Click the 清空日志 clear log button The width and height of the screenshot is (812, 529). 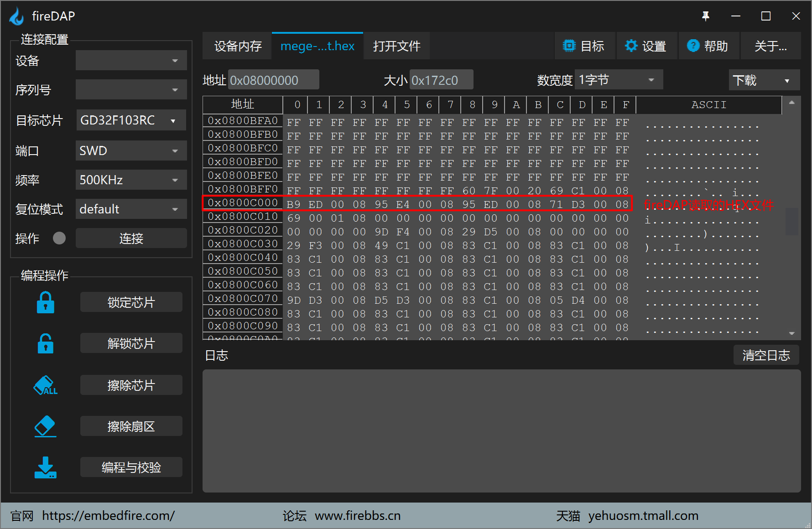coord(766,355)
